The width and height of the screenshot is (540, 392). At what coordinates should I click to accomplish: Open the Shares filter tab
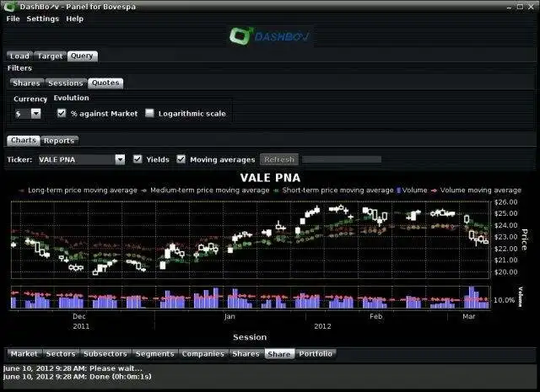click(26, 83)
